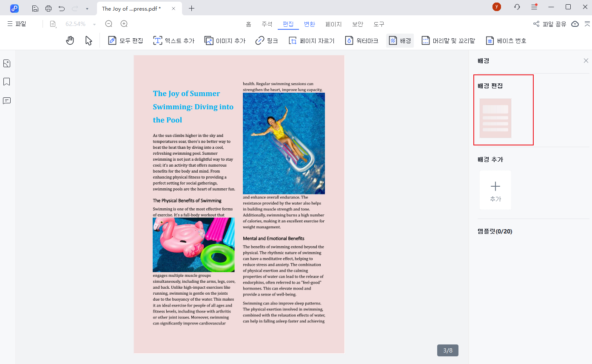This screenshot has width=592, height=364.
Task: Click the 텍스트 추가 button
Action: [174, 40]
